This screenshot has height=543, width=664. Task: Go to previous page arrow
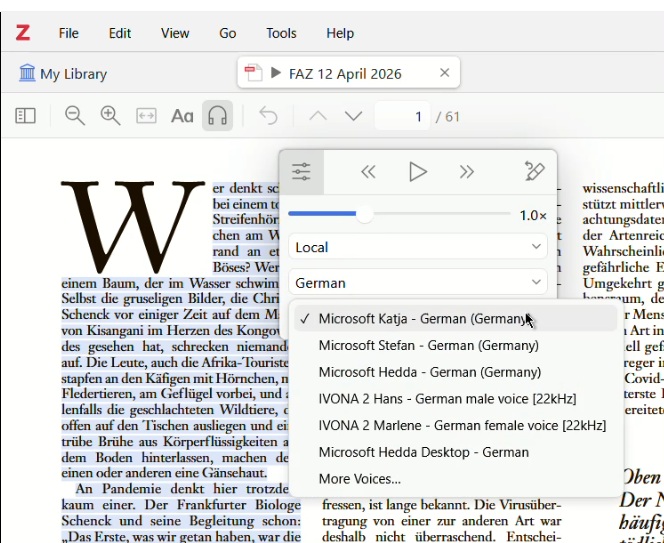coord(318,116)
